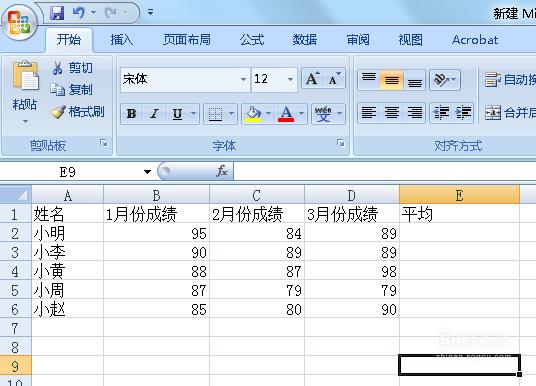Click the 合并后居中 merge button
Viewport: 536px width, 386px height.
(510, 112)
